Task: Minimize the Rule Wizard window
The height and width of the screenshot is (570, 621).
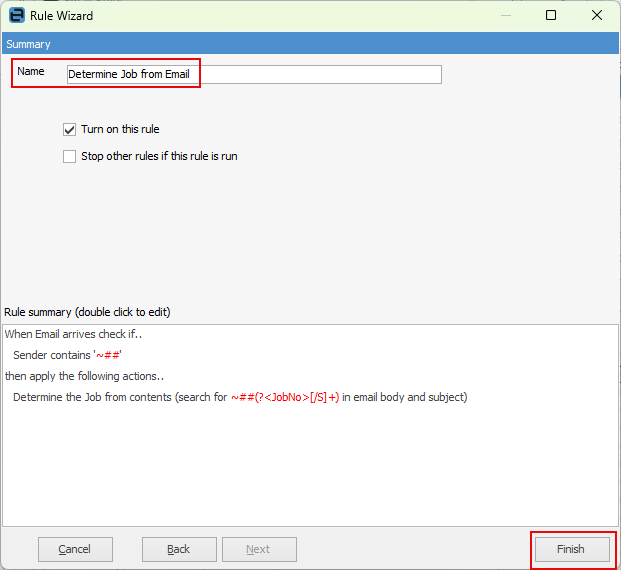Action: 506,15
